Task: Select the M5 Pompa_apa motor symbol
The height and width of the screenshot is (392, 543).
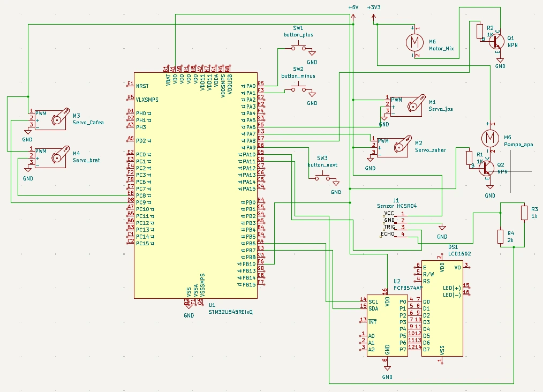Action: pyautogui.click(x=490, y=138)
